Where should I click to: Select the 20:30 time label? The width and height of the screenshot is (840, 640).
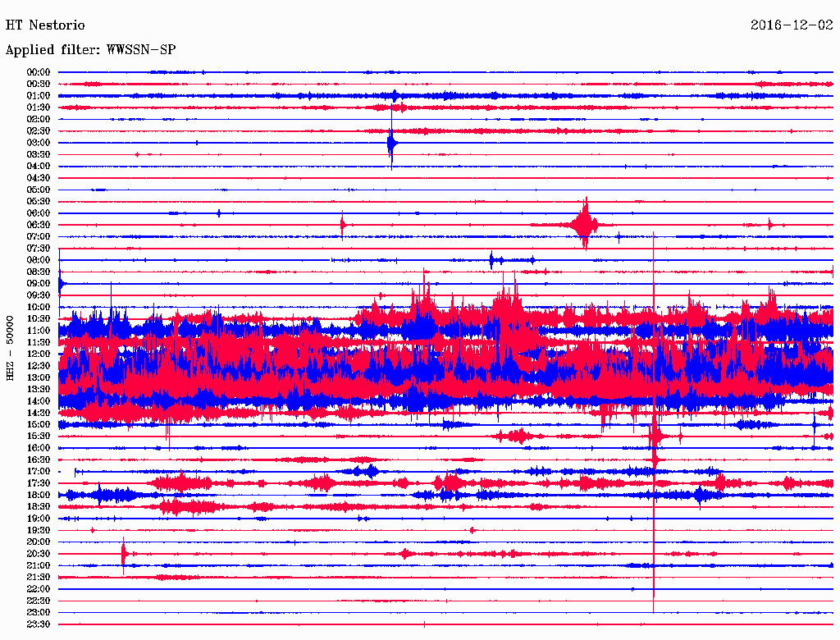pos(39,554)
